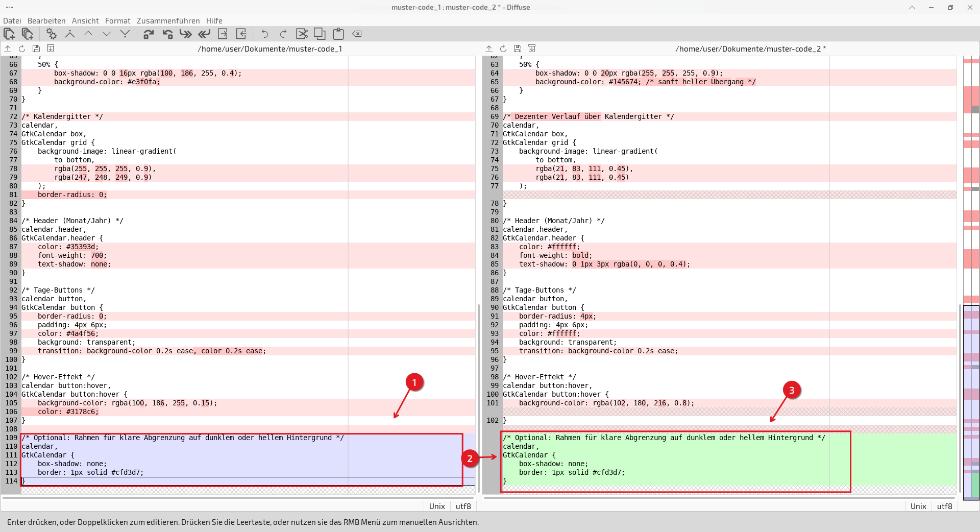Viewport: 980px width, 532px height.
Task: Click the left pane vertical scrollbar
Action: (x=478, y=398)
